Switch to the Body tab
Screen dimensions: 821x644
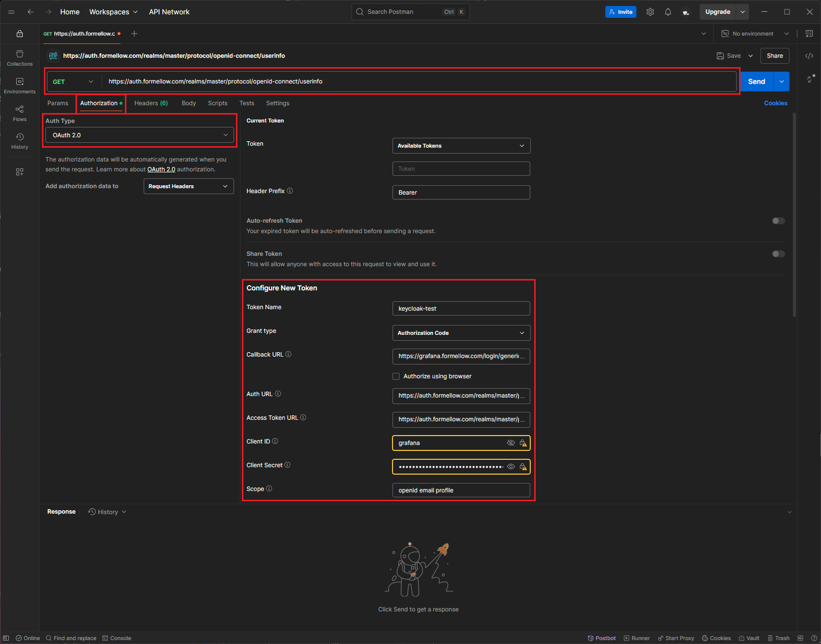[x=189, y=103]
